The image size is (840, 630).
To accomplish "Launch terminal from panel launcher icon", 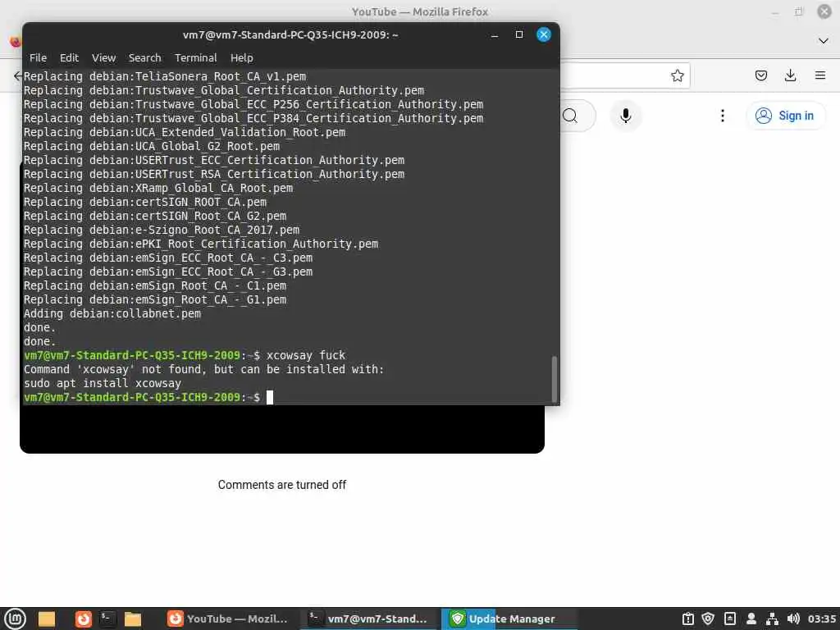I will pos(107,619).
